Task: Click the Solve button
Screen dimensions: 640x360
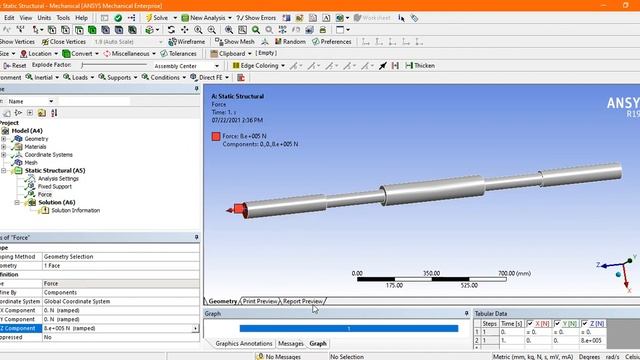Action: pyautogui.click(x=157, y=18)
